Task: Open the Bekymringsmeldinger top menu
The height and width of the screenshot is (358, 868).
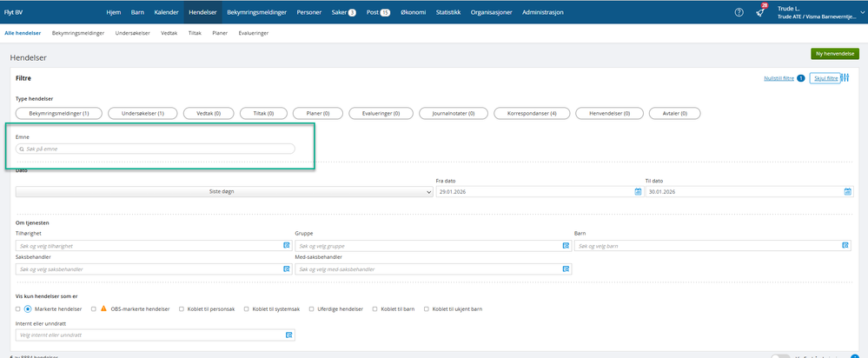Action: pyautogui.click(x=256, y=12)
